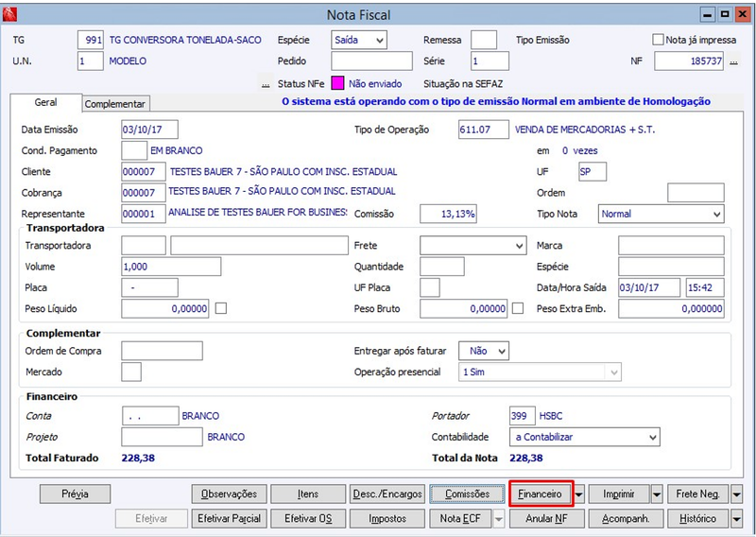This screenshot has width=756, height=537.
Task: Open the Operação presencial dropdown
Action: click(x=540, y=372)
